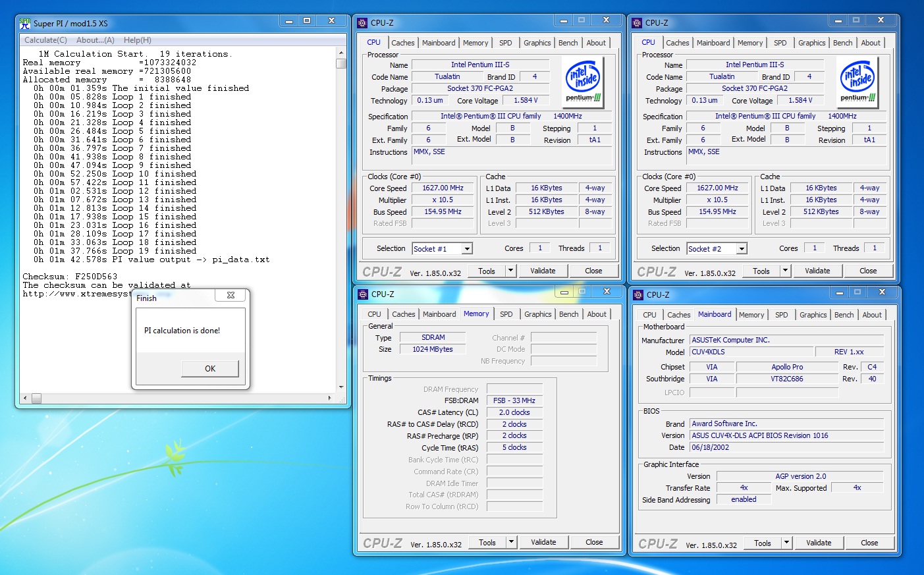The image size is (924, 575).
Task: Expand Tools arrow in Memory CPU-Z window
Action: point(511,542)
